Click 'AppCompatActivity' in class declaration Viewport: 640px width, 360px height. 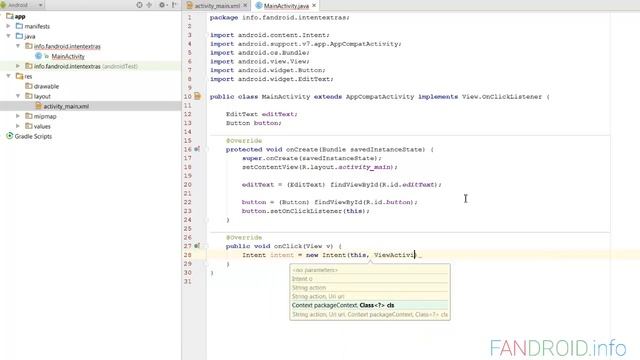coord(380,97)
